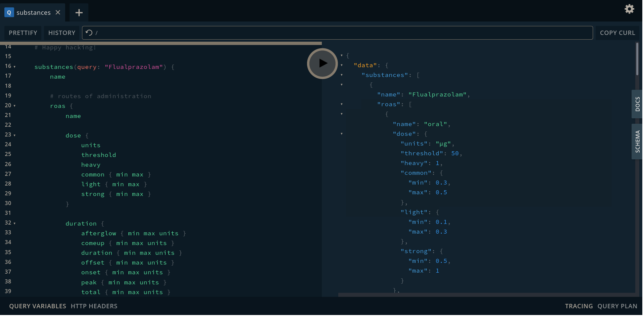644x316 pixels.
Task: Run the GraphQL query with play button
Action: point(322,63)
